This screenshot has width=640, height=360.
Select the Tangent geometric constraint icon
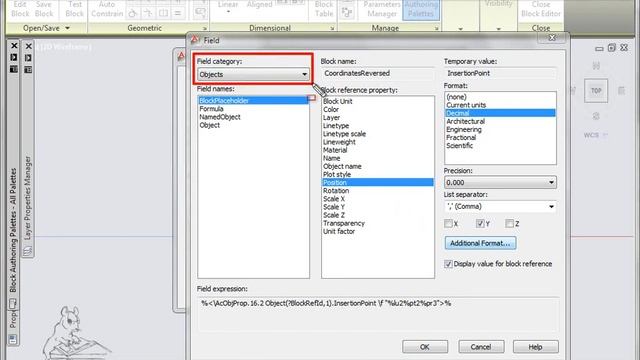click(x=132, y=13)
